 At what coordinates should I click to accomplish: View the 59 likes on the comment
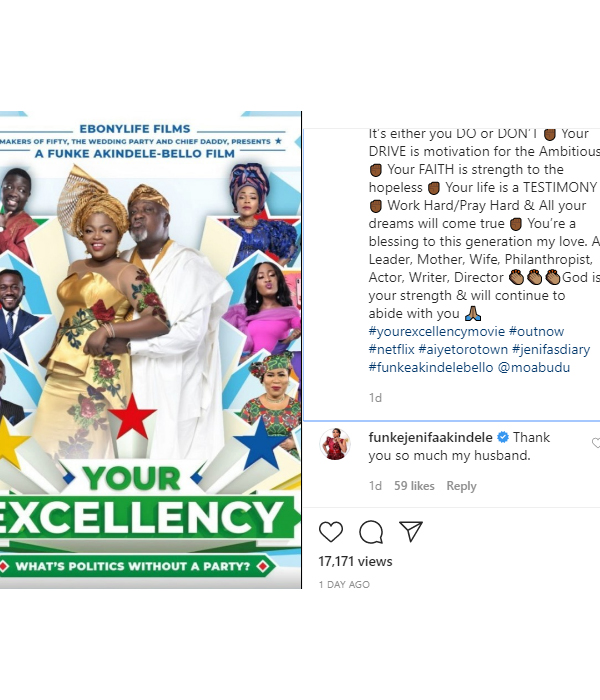point(414,486)
